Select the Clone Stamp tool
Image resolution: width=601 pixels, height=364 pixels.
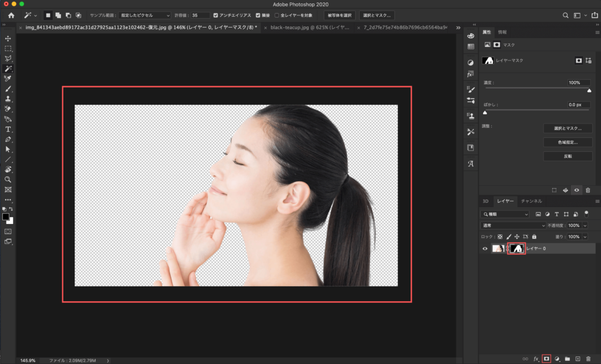(x=8, y=98)
